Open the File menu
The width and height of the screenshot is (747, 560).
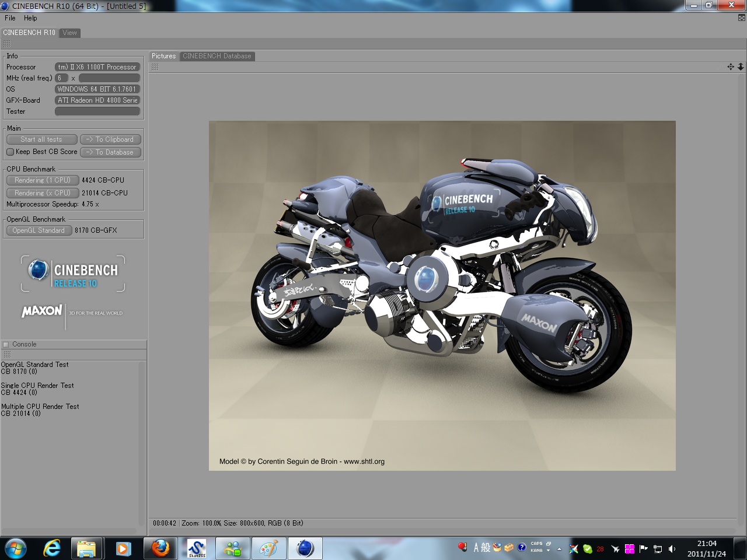10,18
